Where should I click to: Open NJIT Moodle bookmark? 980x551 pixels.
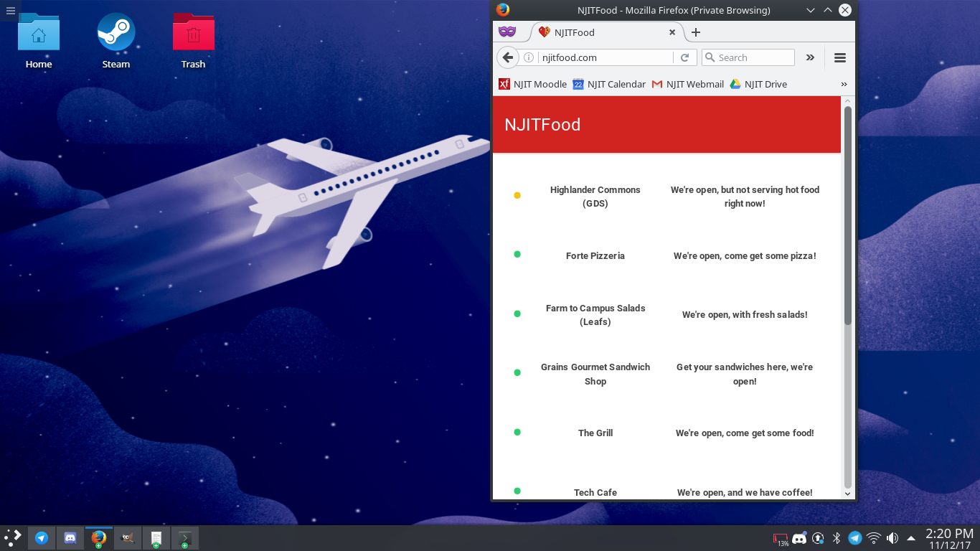(533, 84)
